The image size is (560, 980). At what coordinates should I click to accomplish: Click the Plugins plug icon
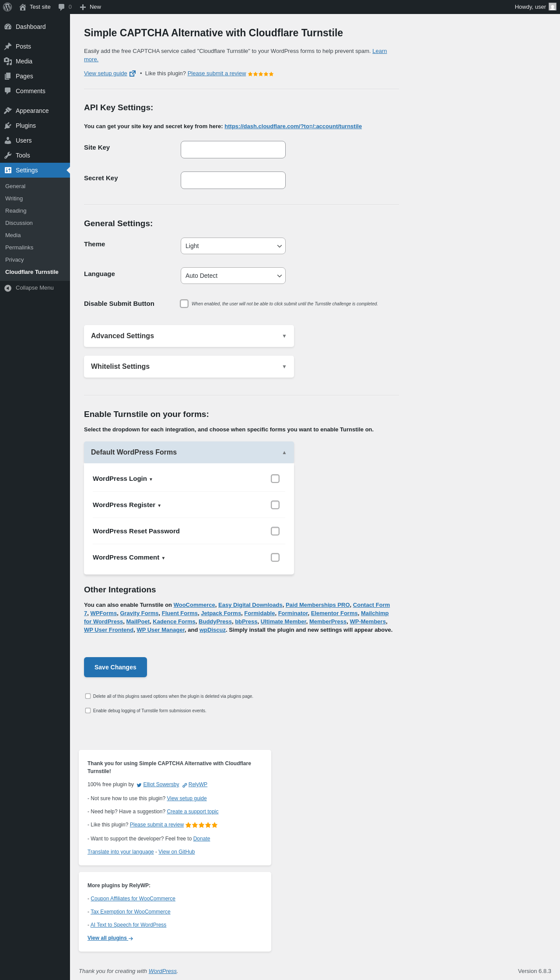pyautogui.click(x=8, y=126)
